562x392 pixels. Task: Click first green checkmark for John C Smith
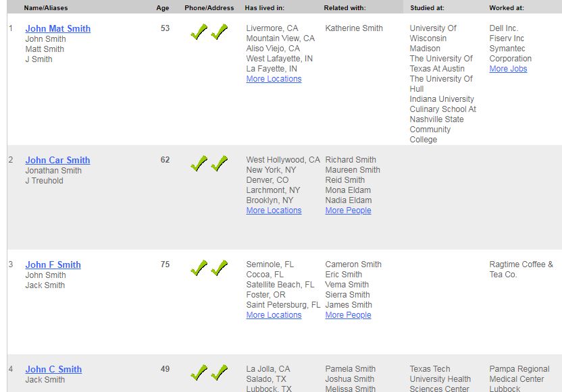pyautogui.click(x=199, y=372)
